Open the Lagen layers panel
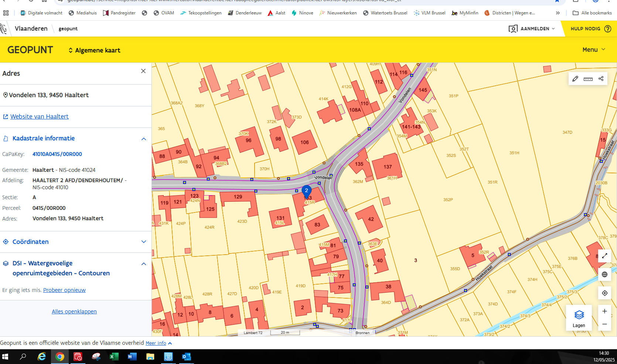617x364 pixels. [x=579, y=318]
